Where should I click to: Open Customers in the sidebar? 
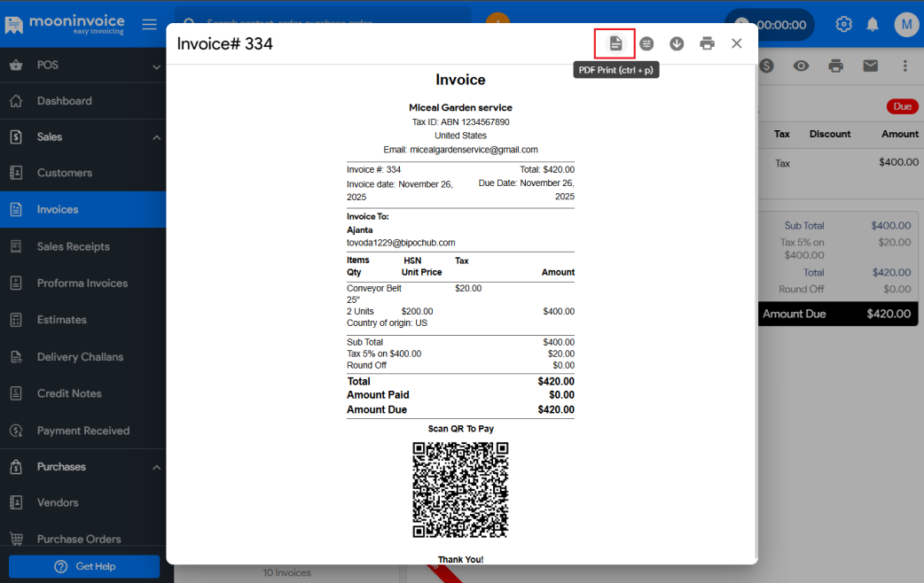[65, 173]
